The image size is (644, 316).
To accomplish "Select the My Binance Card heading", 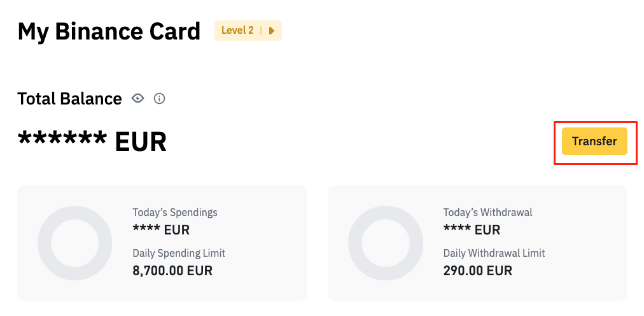I will (109, 31).
